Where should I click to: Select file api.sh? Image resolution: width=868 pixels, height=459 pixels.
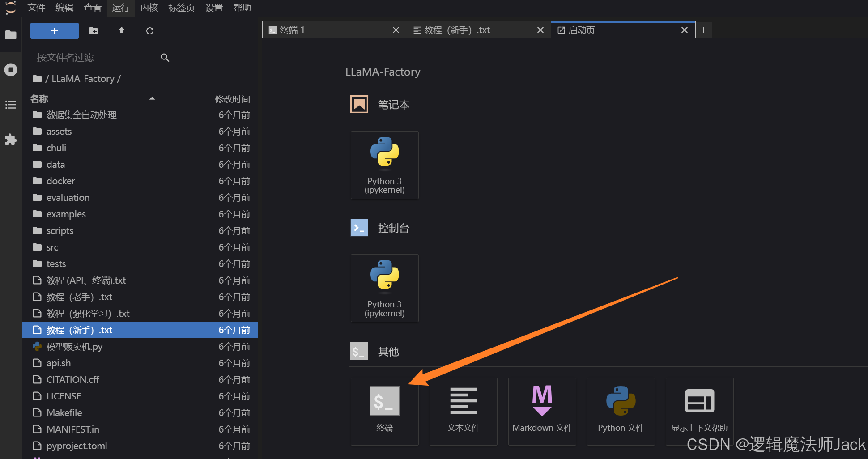point(140,363)
